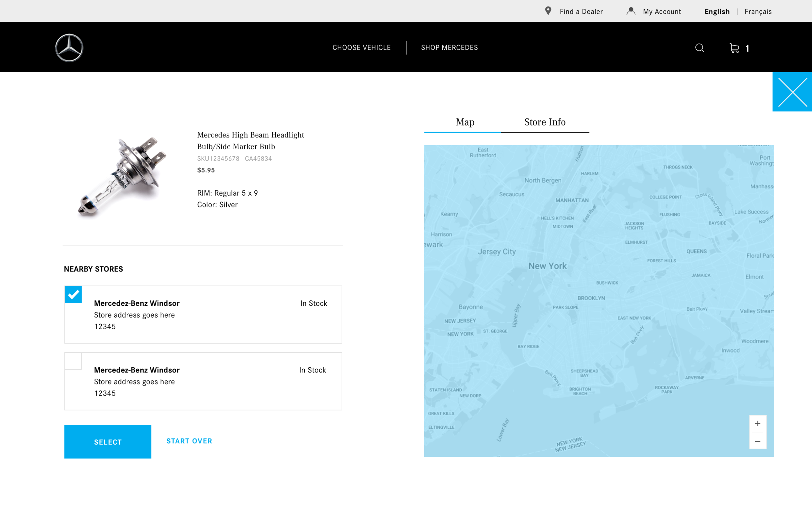Click the location pin icon
Viewport: 812px width, 509px height.
(x=548, y=11)
